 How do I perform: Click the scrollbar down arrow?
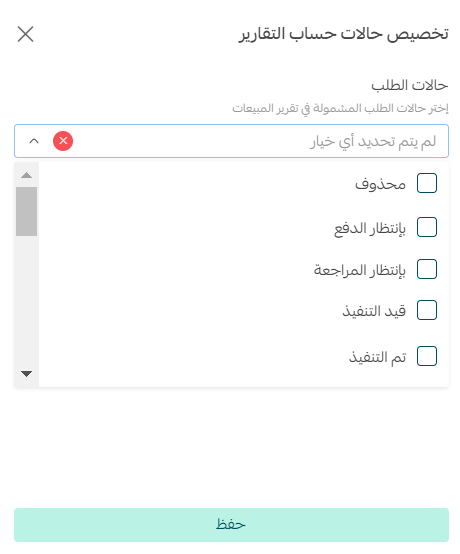[x=26, y=373]
